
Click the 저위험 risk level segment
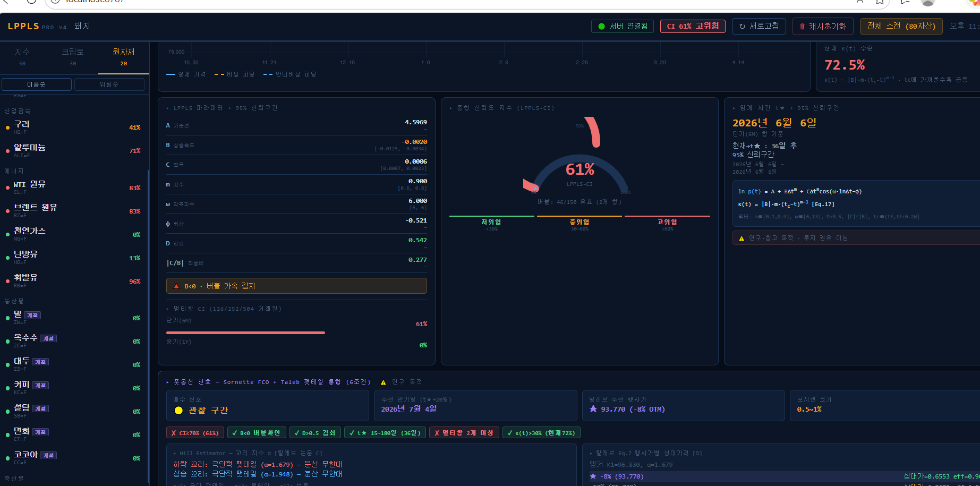tap(491, 223)
